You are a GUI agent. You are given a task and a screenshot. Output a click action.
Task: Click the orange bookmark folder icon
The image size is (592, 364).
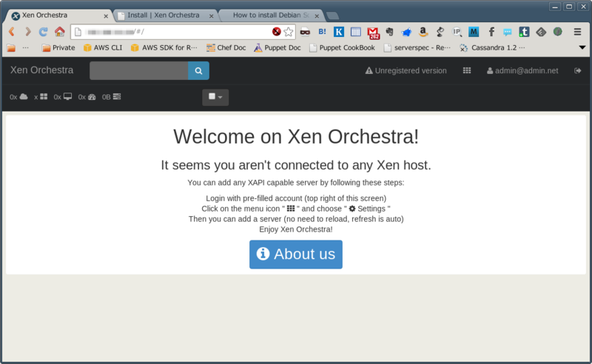coord(11,48)
